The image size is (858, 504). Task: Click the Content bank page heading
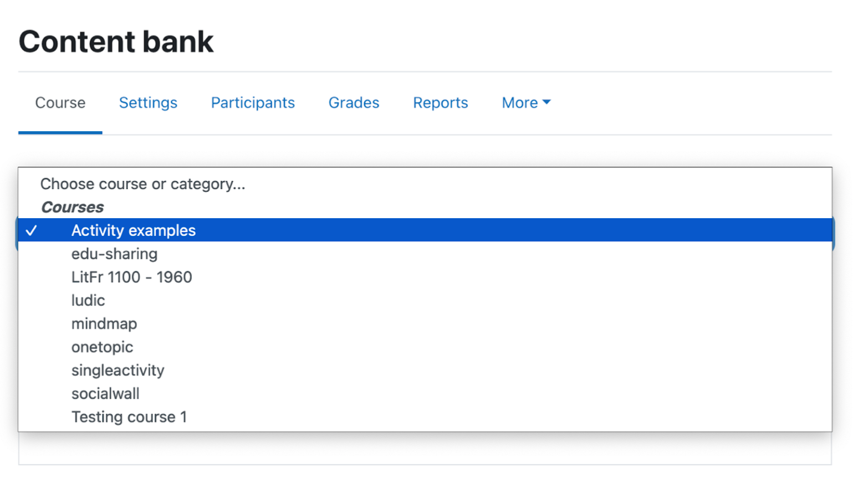point(116,42)
